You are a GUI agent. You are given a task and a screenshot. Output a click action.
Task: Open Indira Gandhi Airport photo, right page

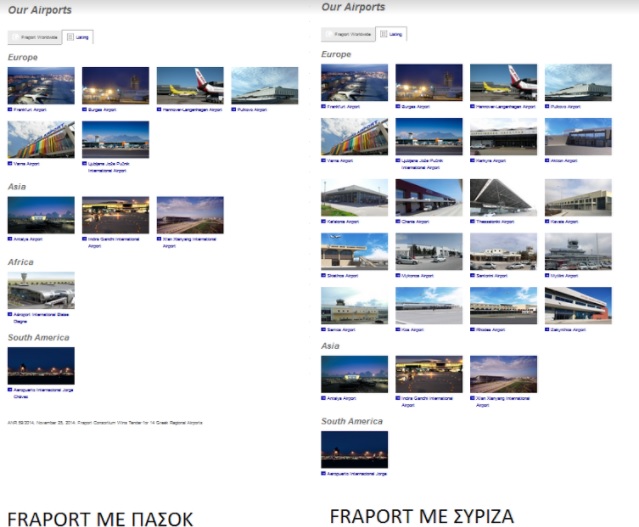[x=429, y=374]
